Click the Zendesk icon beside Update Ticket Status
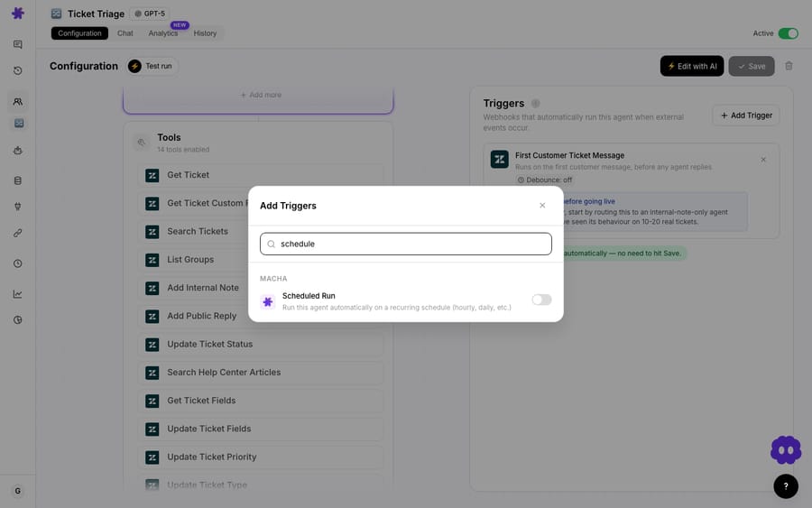The image size is (812, 508). tap(152, 345)
